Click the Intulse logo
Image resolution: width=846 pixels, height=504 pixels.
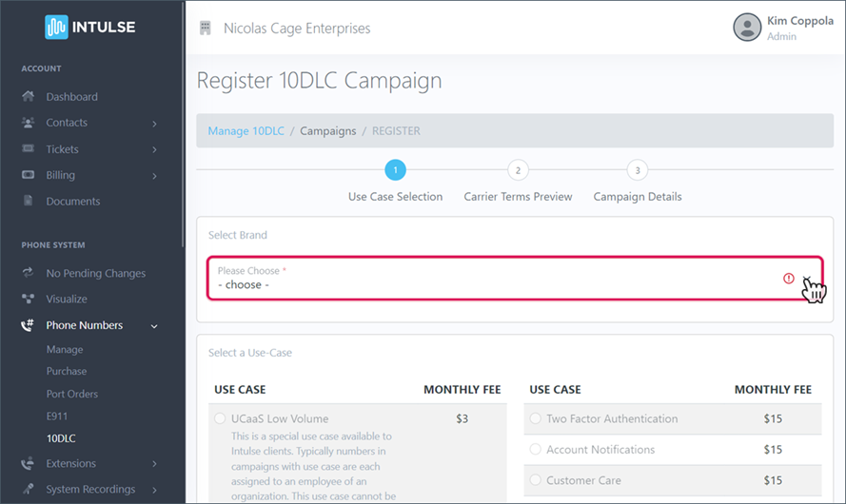click(x=89, y=27)
